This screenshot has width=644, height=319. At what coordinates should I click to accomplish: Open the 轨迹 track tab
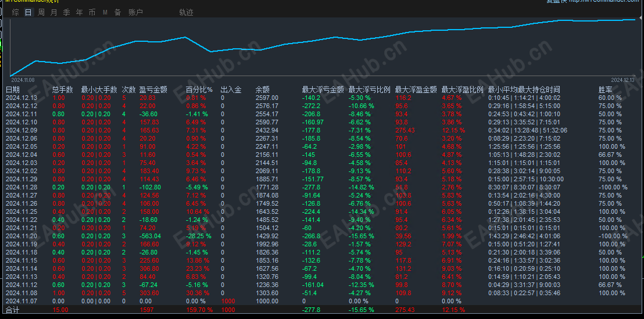tap(186, 12)
